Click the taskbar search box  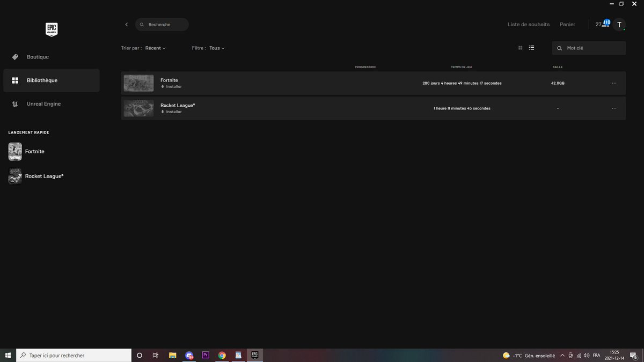(x=74, y=355)
